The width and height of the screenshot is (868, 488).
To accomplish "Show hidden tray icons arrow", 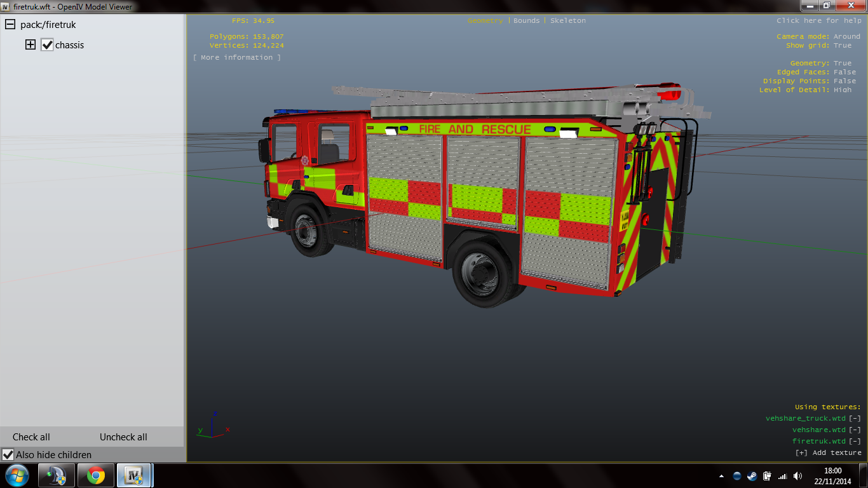I will [721, 476].
